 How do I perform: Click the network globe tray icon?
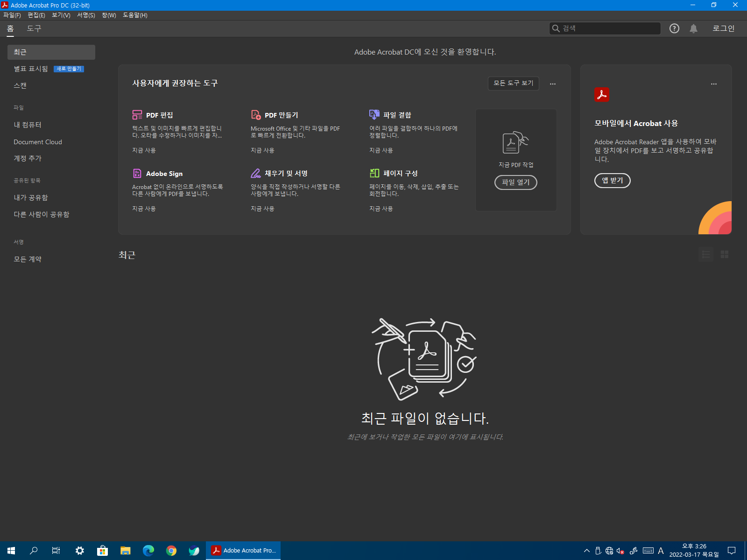(609, 551)
